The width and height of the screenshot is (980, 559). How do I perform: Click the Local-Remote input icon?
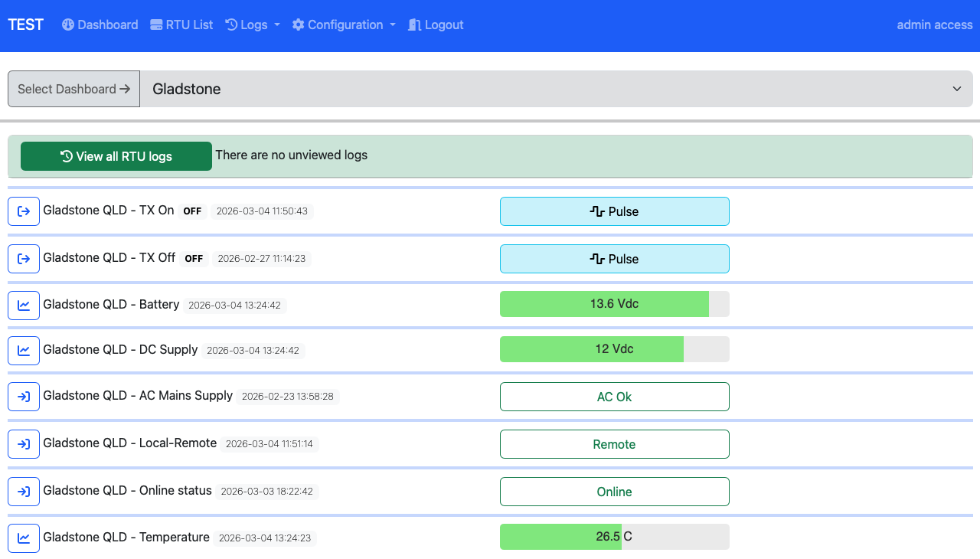(24, 444)
